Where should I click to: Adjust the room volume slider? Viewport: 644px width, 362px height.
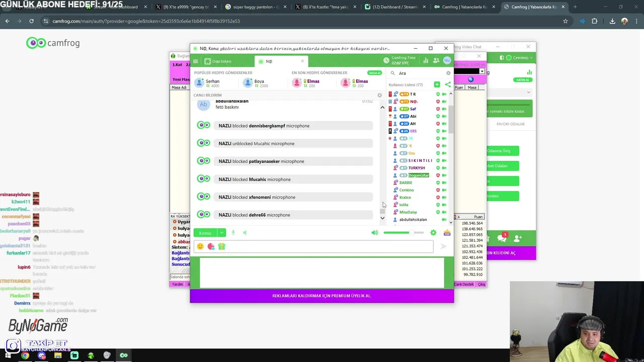404,233
